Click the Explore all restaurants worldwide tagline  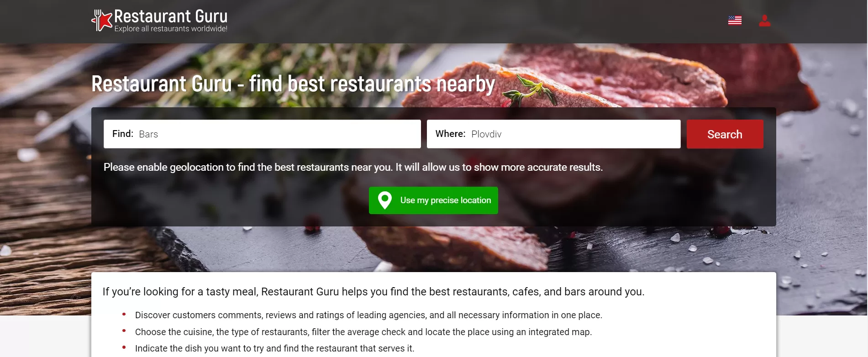(x=171, y=29)
